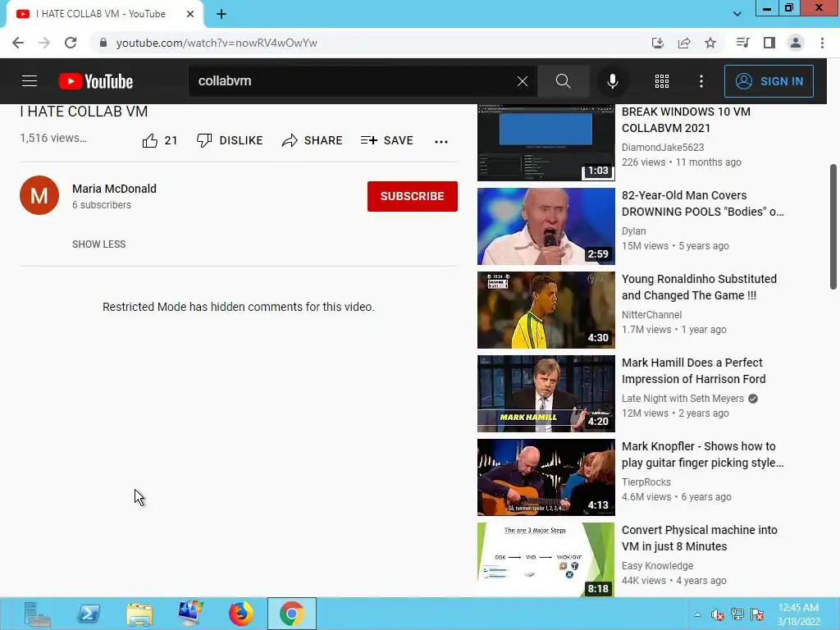This screenshot has width=840, height=630.
Task: Click the TierpRocks channel name
Action: (646, 482)
